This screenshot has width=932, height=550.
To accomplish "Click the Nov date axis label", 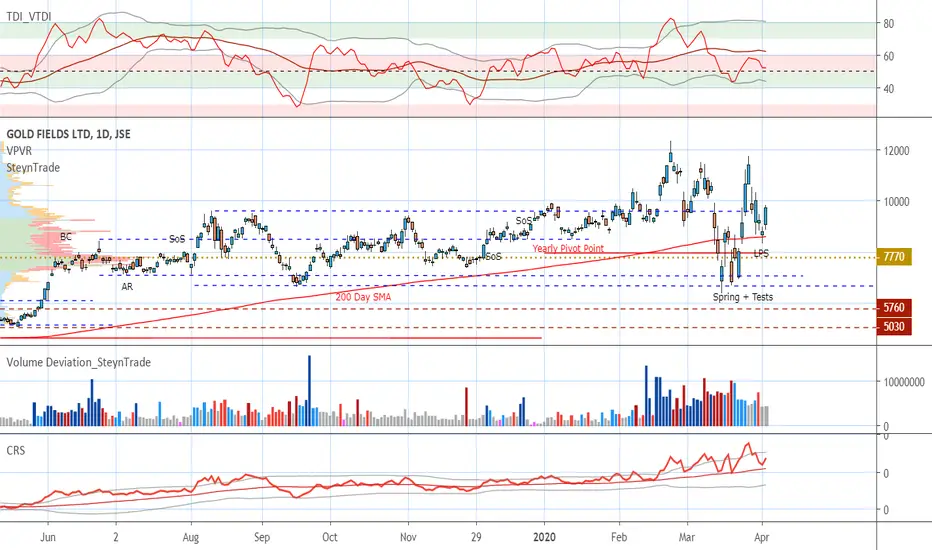I will (408, 537).
